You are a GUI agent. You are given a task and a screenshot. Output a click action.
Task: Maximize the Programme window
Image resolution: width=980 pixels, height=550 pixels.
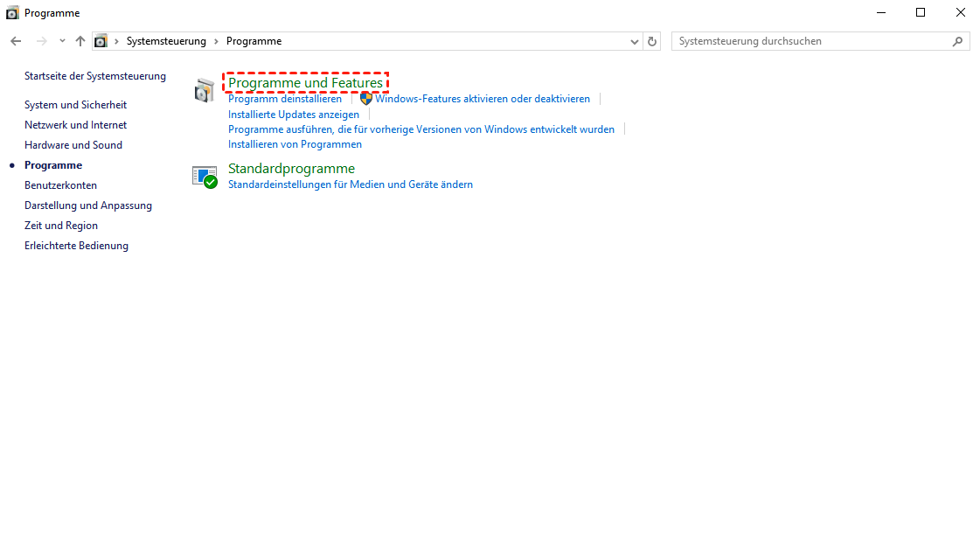921,12
